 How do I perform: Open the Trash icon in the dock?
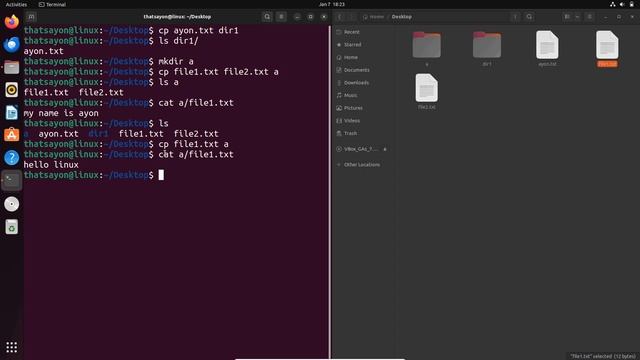coord(11,227)
